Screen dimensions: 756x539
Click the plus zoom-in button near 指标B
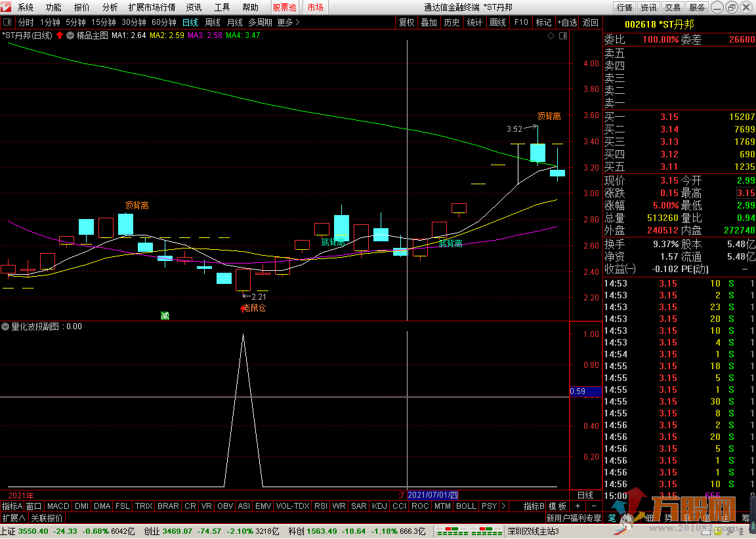pyautogui.click(x=577, y=506)
